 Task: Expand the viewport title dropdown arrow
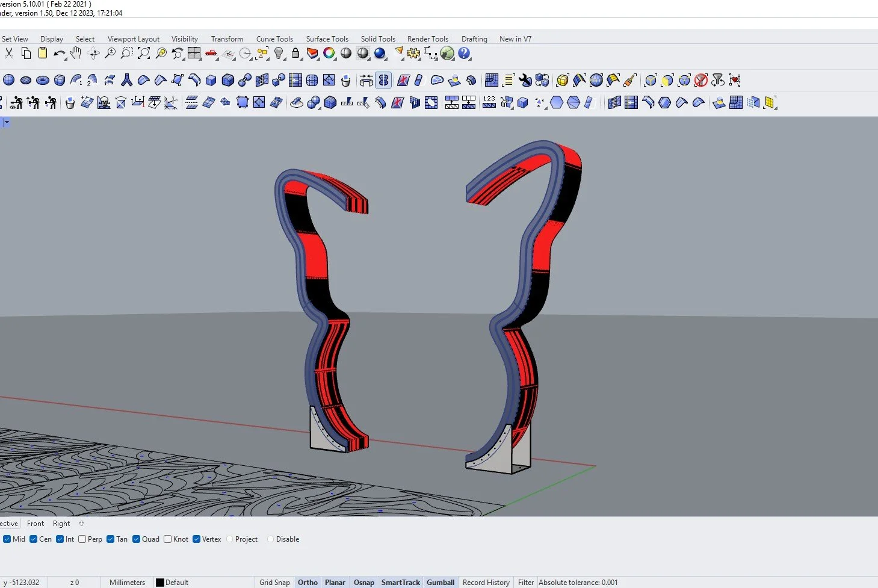[x=7, y=123]
